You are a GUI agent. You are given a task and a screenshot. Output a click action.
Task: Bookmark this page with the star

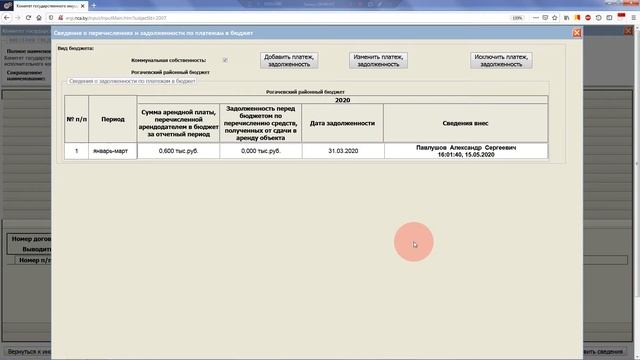coord(554,18)
